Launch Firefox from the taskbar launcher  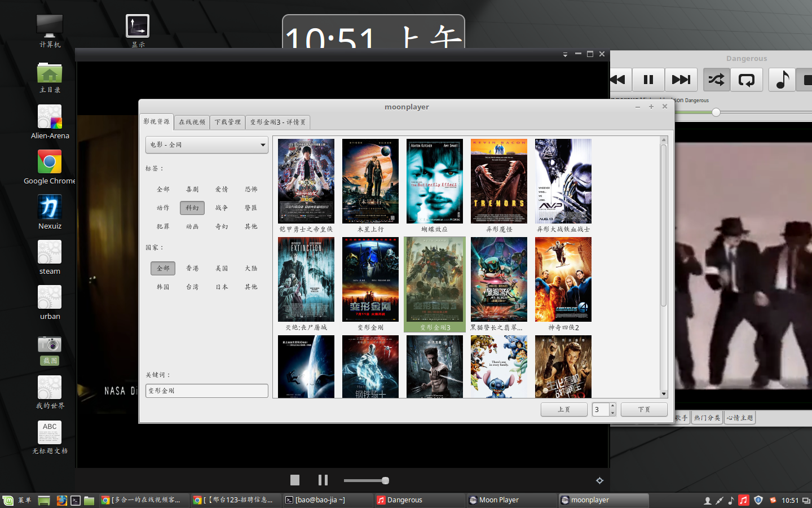coord(61,500)
